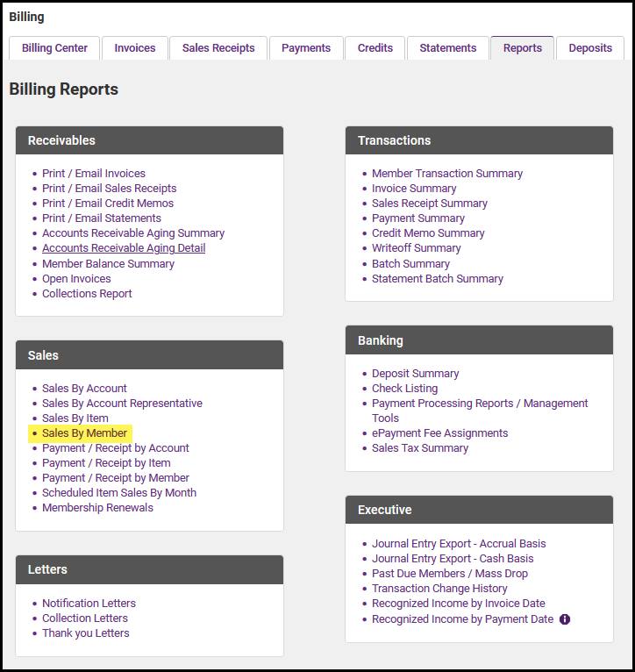Open the Deposits tab
635x672 pixels.
click(590, 48)
